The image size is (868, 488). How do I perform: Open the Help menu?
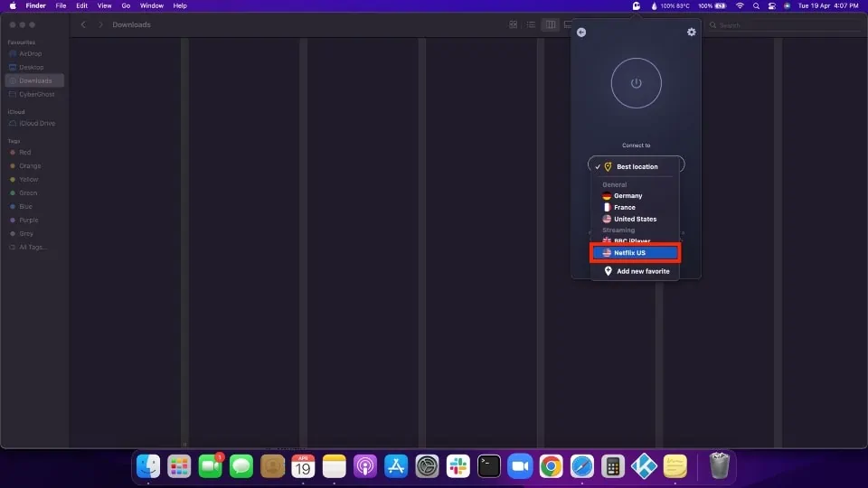180,6
